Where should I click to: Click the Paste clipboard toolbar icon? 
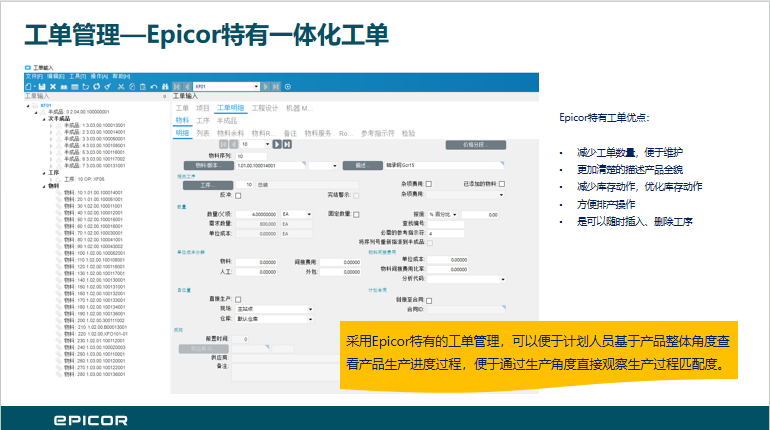pyautogui.click(x=142, y=86)
